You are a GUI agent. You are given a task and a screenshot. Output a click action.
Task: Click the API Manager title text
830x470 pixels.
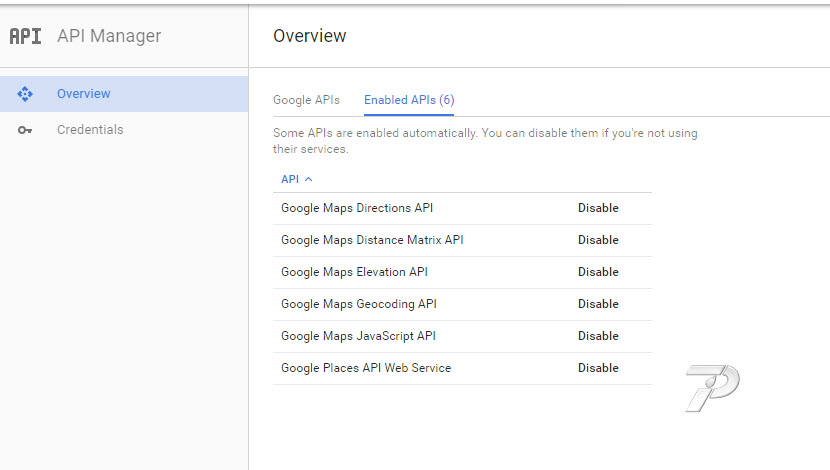tap(109, 36)
